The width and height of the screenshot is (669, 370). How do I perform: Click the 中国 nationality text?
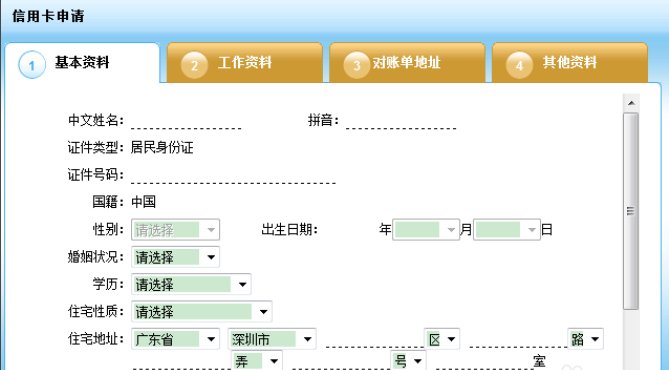click(143, 202)
